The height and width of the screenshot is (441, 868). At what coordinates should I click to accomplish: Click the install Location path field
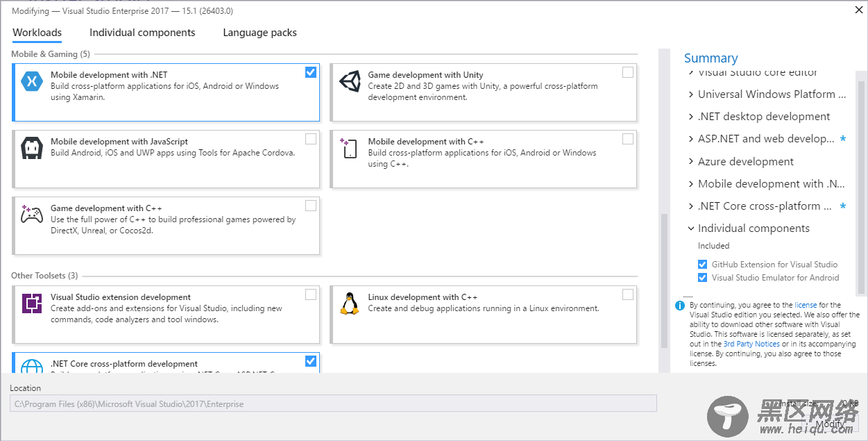(333, 403)
